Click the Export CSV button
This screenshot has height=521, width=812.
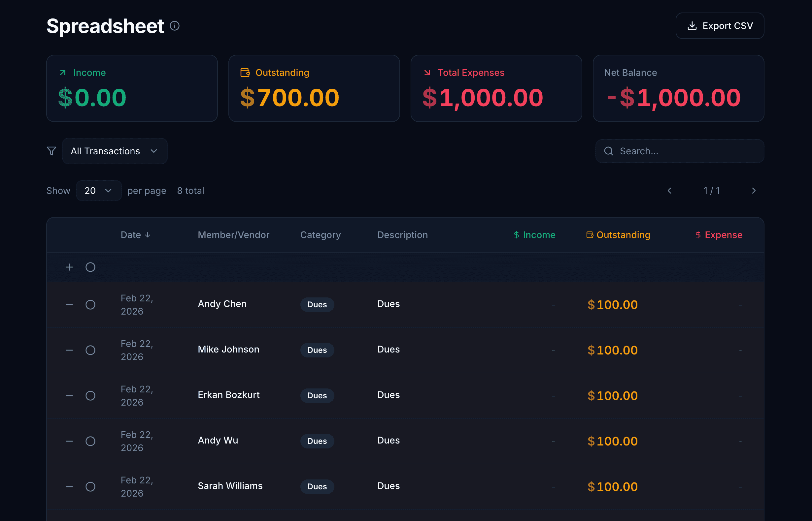click(720, 26)
